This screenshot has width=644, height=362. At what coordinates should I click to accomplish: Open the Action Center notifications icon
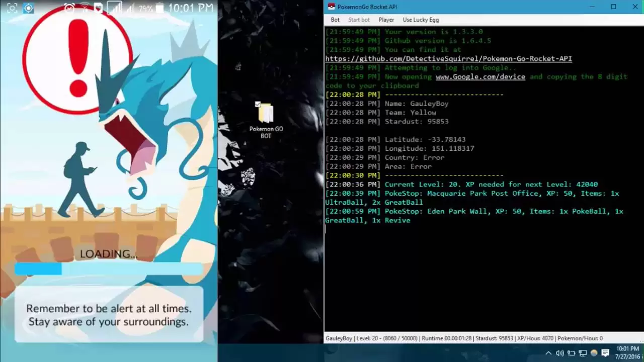coord(605,353)
